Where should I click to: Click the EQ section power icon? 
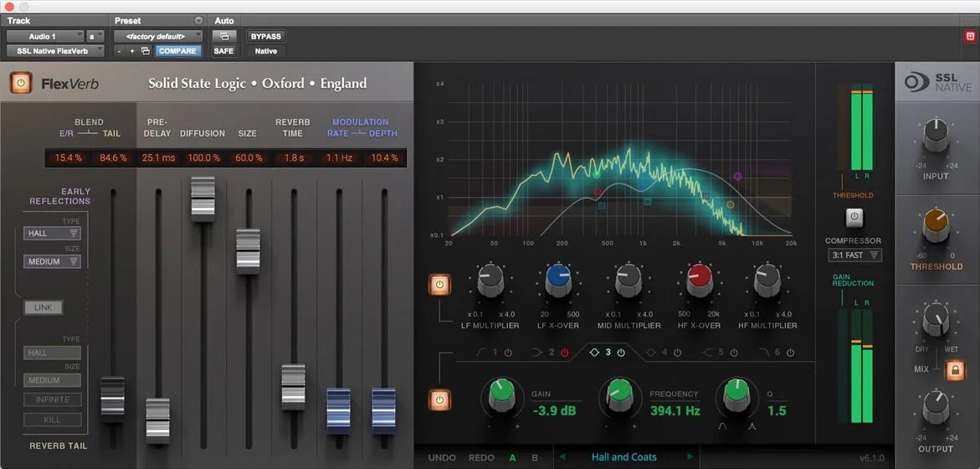coord(439,399)
